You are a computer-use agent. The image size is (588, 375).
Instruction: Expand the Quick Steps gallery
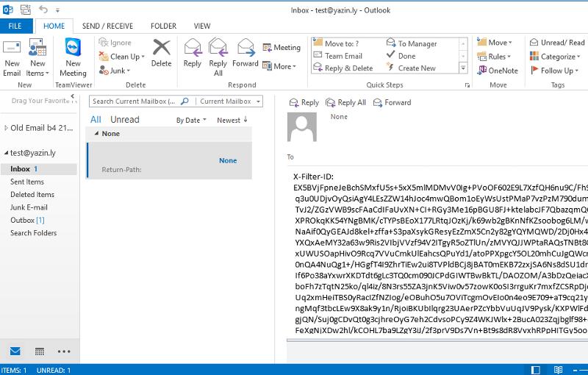click(463, 68)
